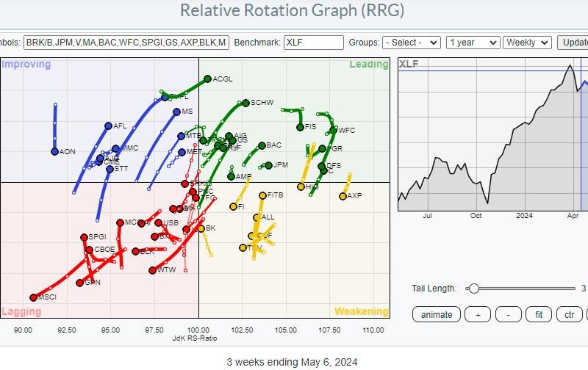Click the blue date marker on XLF chart
Image resolution: width=588 pixels, height=370 pixels.
pos(581,135)
